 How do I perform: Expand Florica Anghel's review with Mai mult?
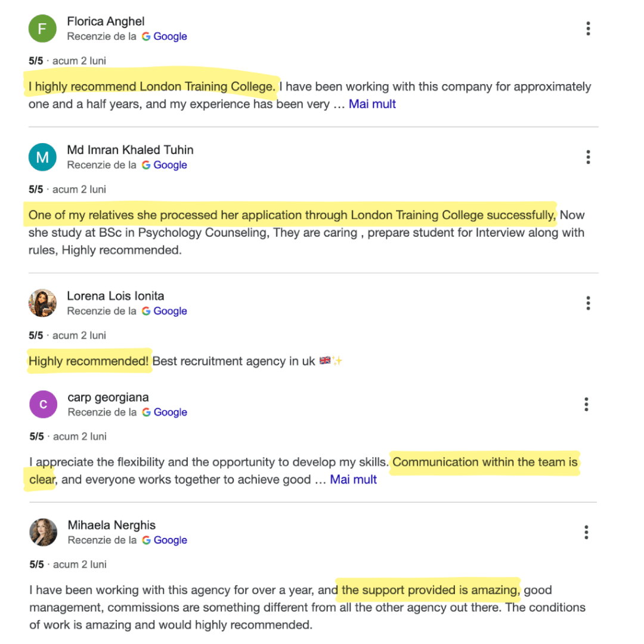[x=372, y=104]
